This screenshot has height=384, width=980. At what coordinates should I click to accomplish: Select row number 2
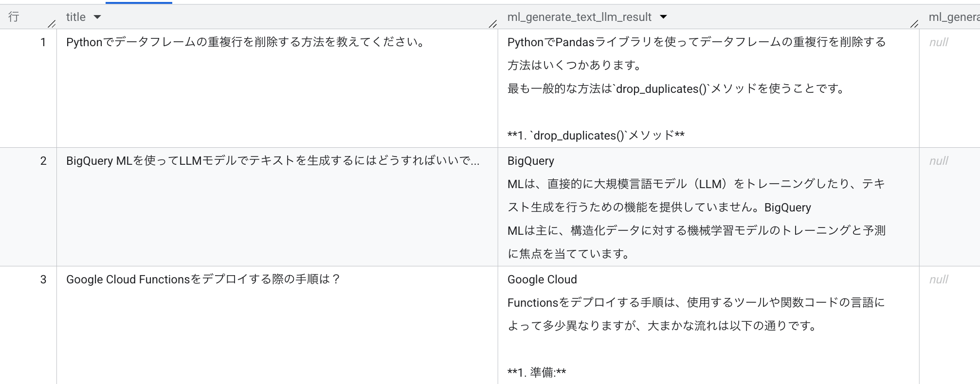43,161
